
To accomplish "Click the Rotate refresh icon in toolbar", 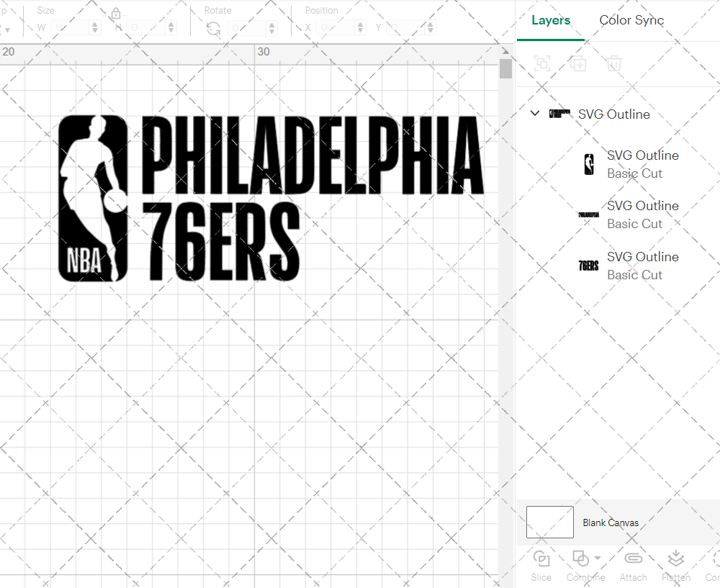I will click(212, 27).
